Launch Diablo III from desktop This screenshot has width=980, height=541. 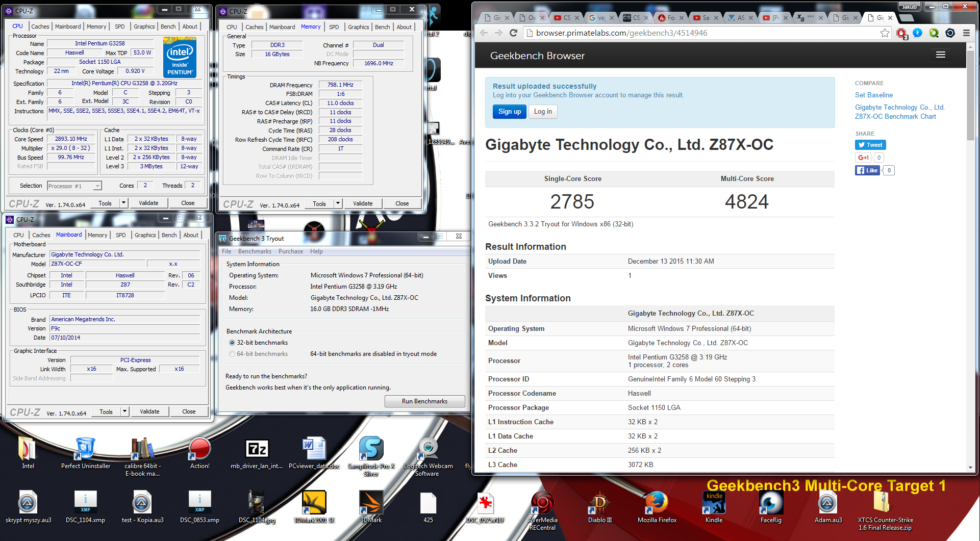tap(599, 507)
